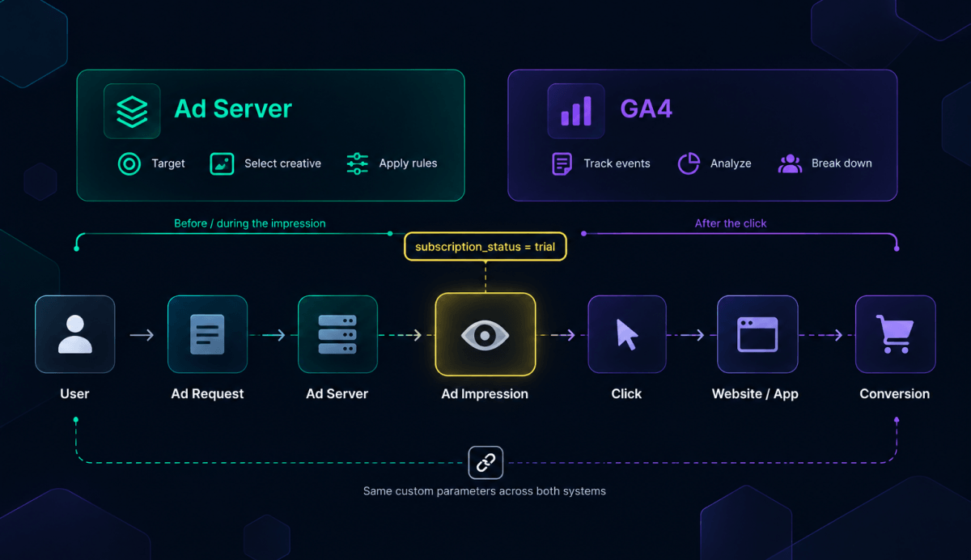Click the User label under tile
This screenshot has width=971, height=560.
coord(74,394)
